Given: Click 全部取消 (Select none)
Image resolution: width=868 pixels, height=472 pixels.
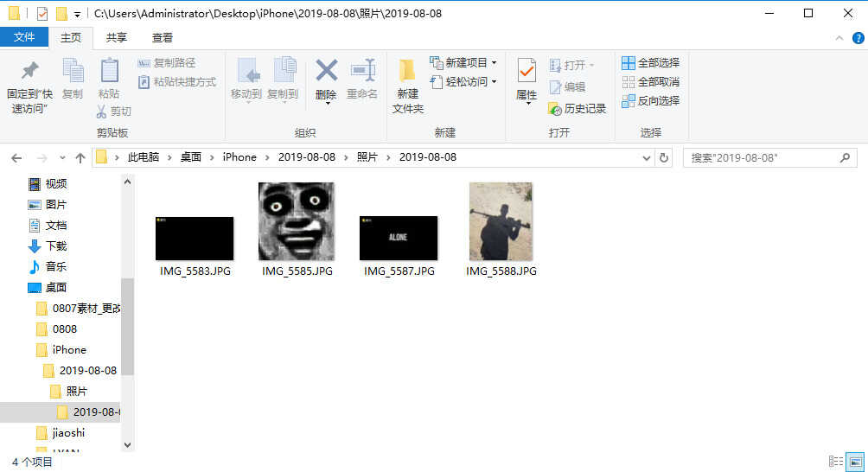Looking at the screenshot, I should [650, 82].
